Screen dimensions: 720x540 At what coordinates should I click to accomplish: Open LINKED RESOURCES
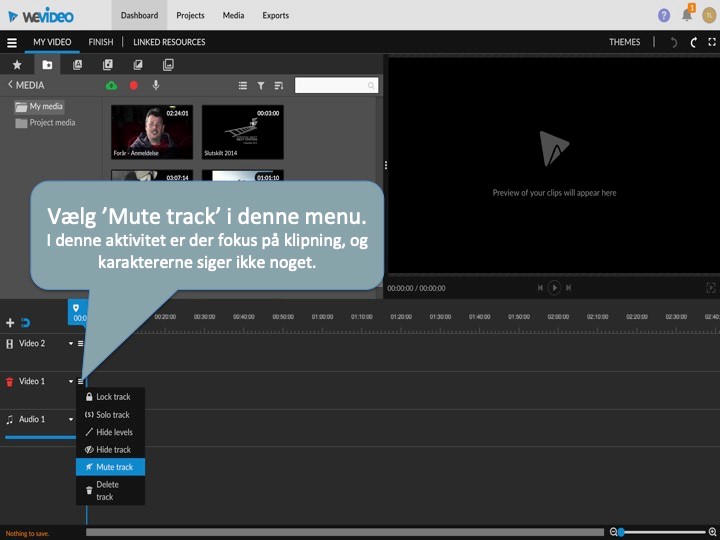click(x=169, y=42)
